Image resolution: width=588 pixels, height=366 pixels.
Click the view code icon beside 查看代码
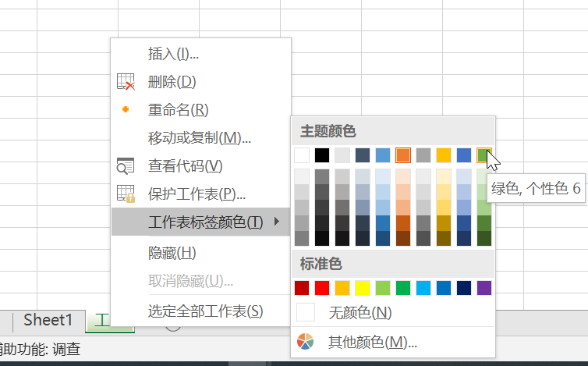click(126, 166)
